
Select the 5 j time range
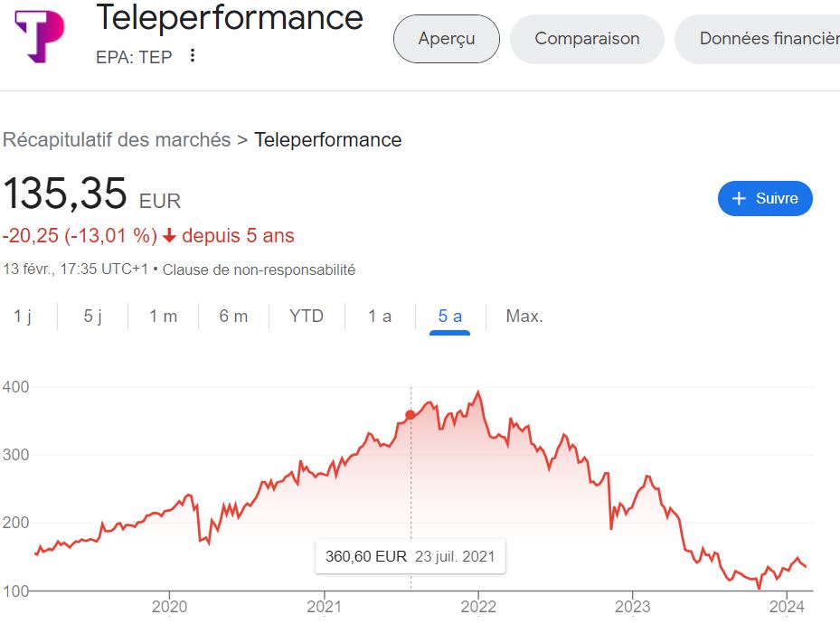(x=93, y=317)
